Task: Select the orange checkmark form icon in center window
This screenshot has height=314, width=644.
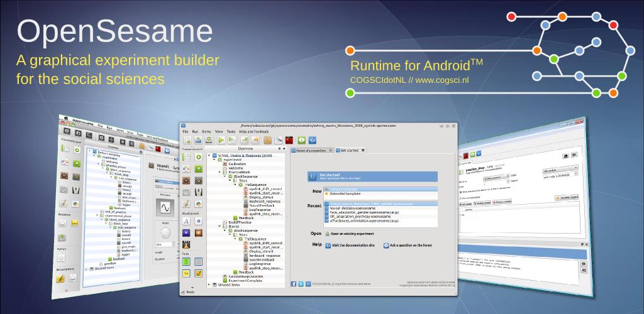Action: (x=198, y=273)
